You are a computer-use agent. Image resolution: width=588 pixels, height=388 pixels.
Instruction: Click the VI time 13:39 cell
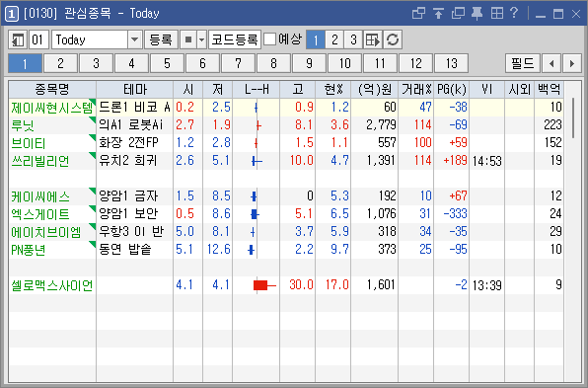pos(486,285)
